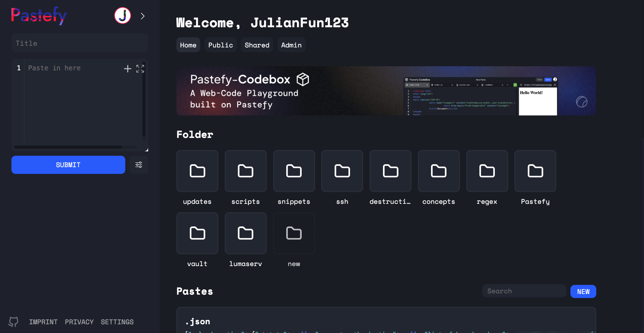Open the SETTINGS footer link
The width and height of the screenshot is (644, 333).
click(x=117, y=322)
